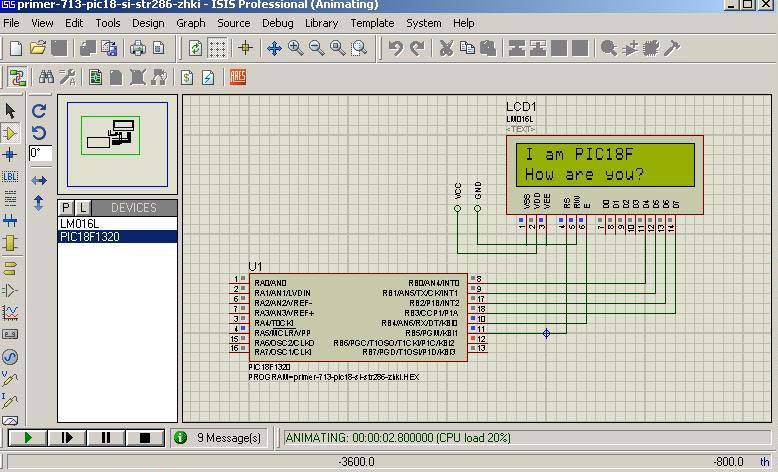Click the P pick devices button
This screenshot has width=778, height=472.
[67, 207]
